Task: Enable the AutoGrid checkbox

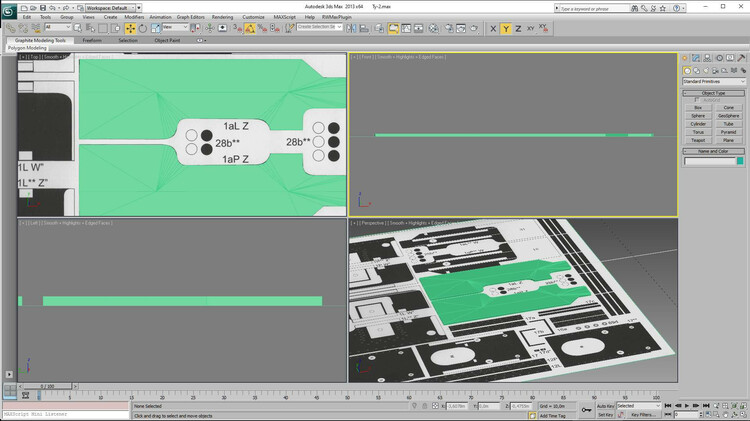Action: pyautogui.click(x=698, y=100)
